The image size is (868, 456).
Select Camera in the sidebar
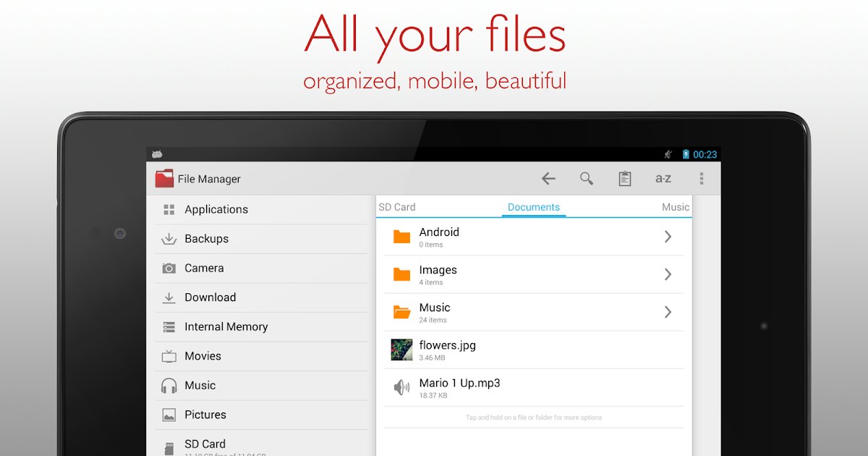[x=204, y=269]
